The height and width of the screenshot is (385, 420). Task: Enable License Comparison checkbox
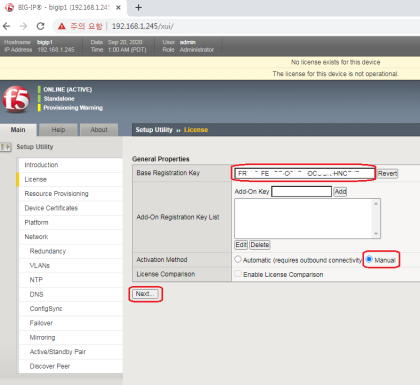tap(238, 274)
